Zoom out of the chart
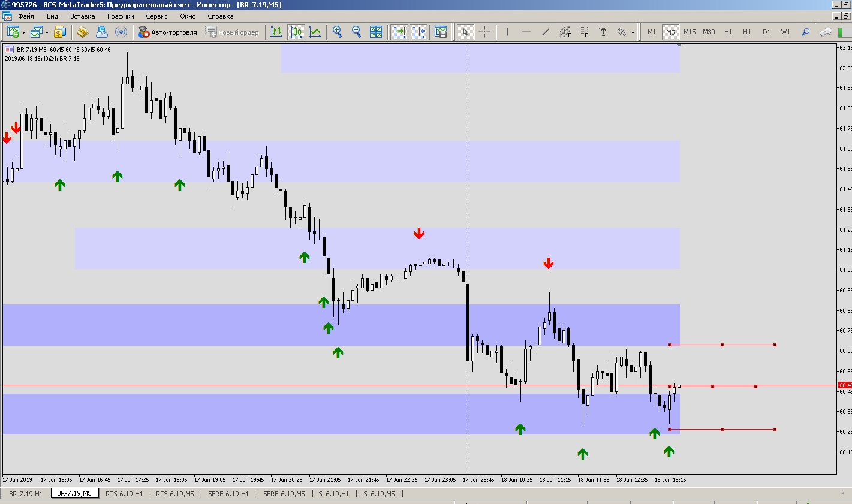 [x=357, y=32]
